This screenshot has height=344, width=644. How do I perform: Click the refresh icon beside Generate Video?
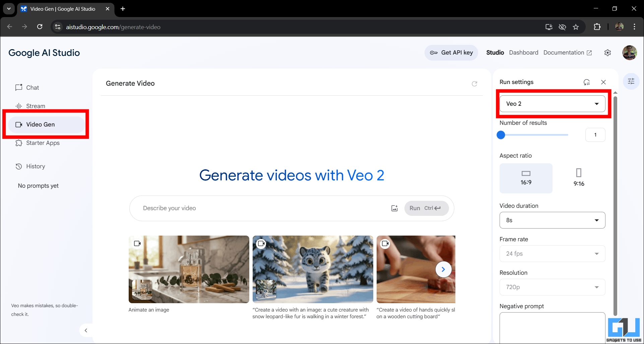tap(474, 84)
